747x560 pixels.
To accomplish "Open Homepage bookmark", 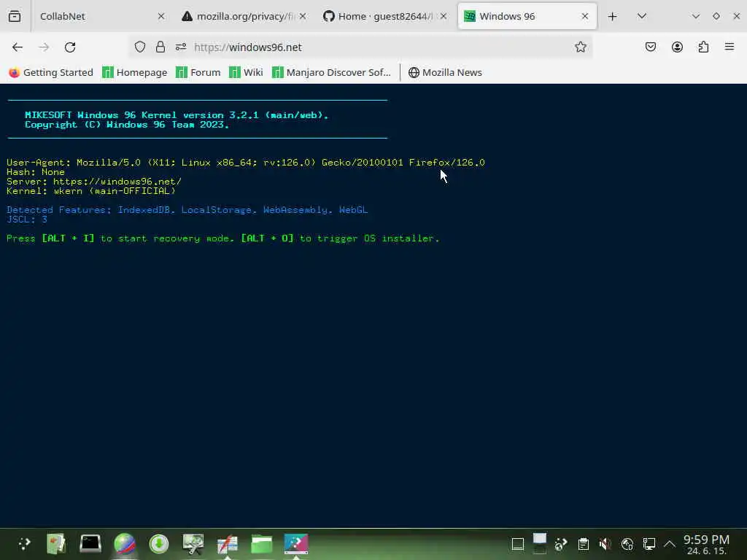I will coord(135,72).
